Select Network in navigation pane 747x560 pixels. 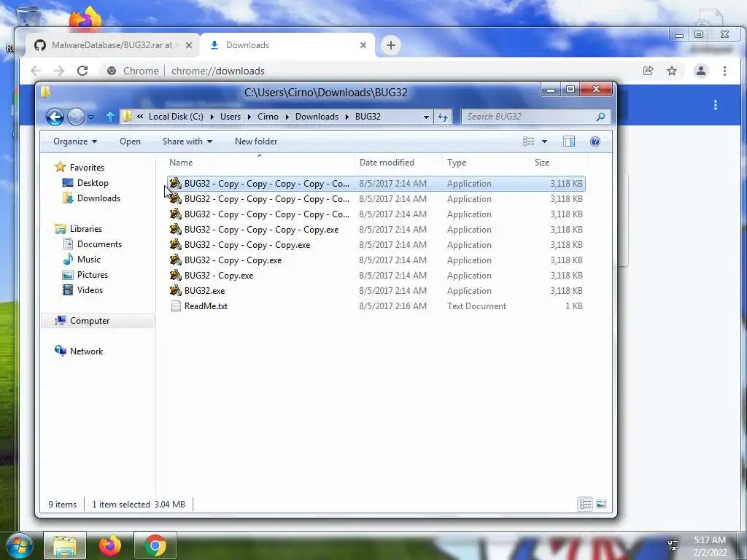[x=86, y=351]
